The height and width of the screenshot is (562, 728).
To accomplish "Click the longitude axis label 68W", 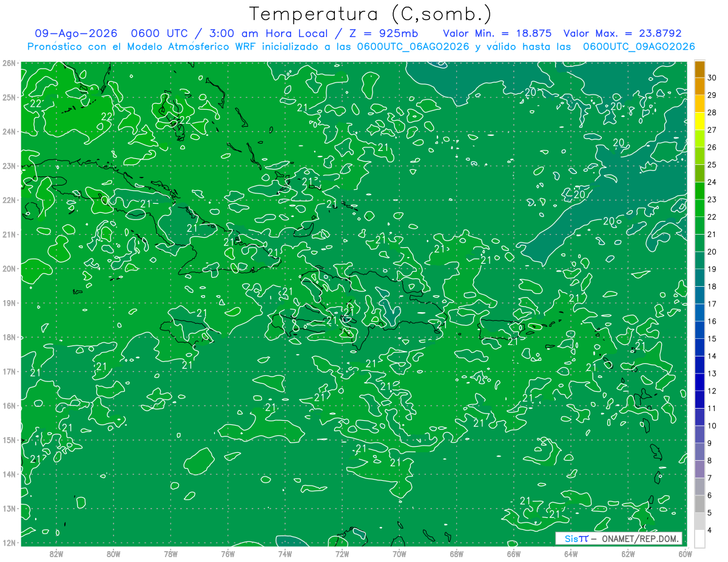I will (x=456, y=554).
